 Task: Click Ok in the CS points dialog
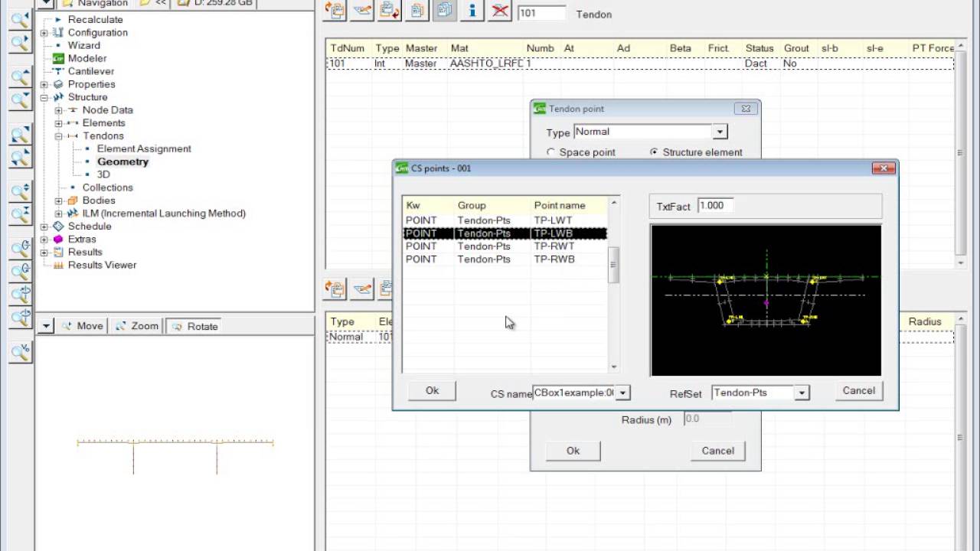(x=432, y=391)
